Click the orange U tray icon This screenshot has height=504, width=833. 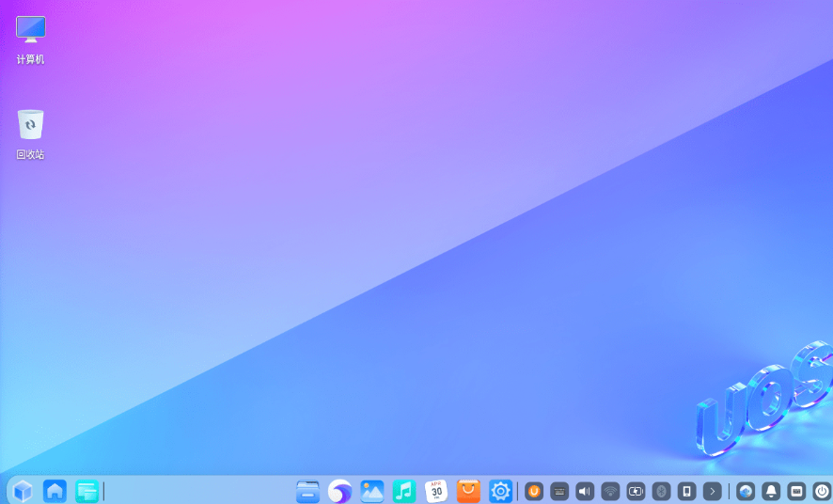(x=534, y=491)
